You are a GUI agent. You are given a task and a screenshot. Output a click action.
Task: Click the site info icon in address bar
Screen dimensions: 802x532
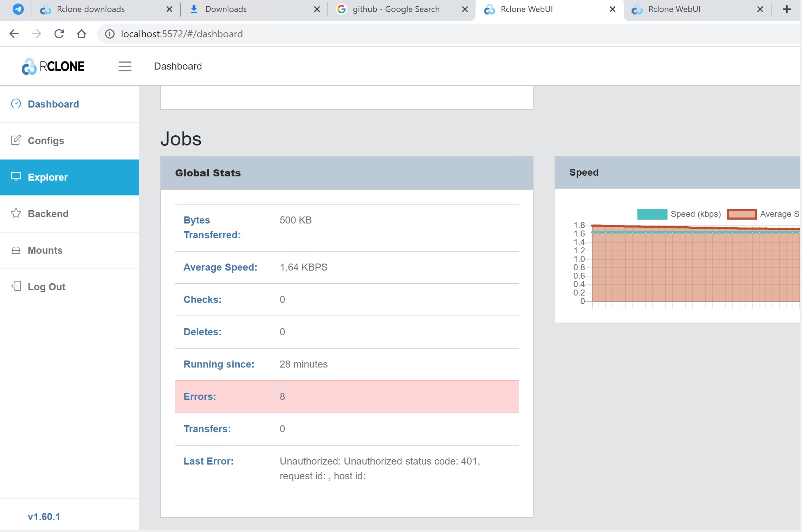pos(109,33)
